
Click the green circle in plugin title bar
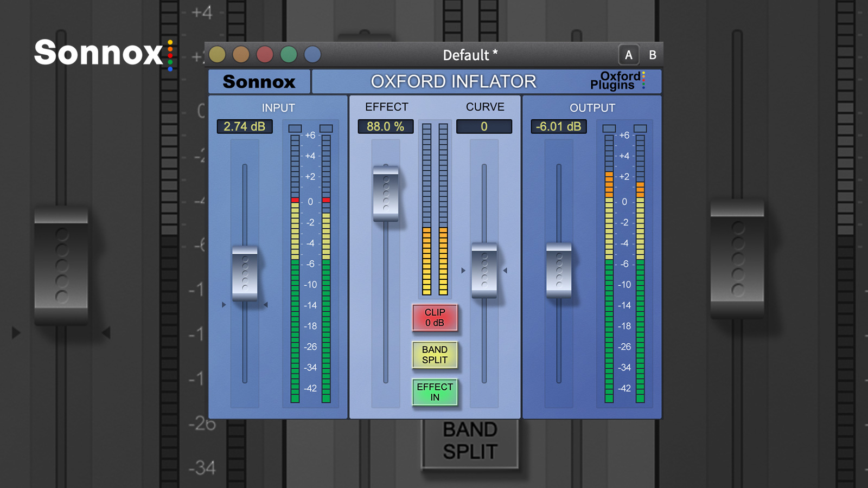pyautogui.click(x=289, y=54)
